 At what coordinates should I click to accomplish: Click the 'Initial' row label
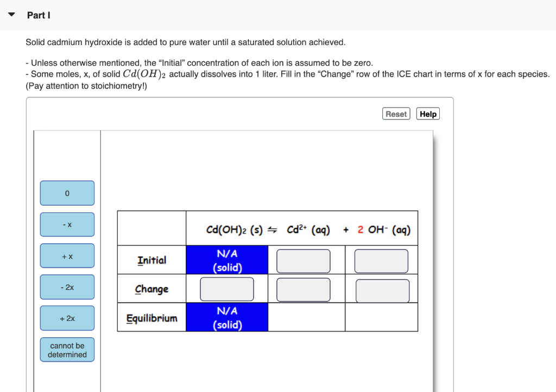(x=152, y=261)
